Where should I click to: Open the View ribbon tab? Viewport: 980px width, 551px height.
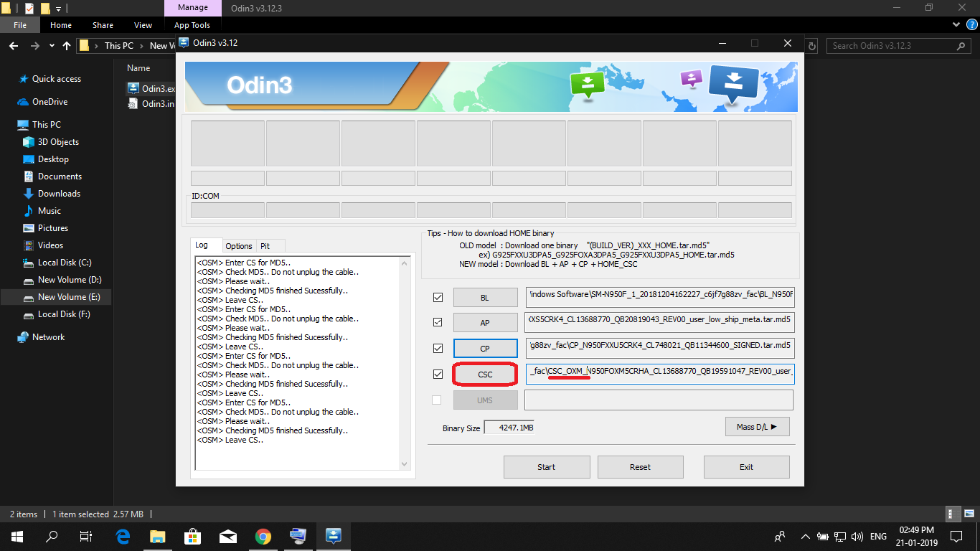point(143,25)
